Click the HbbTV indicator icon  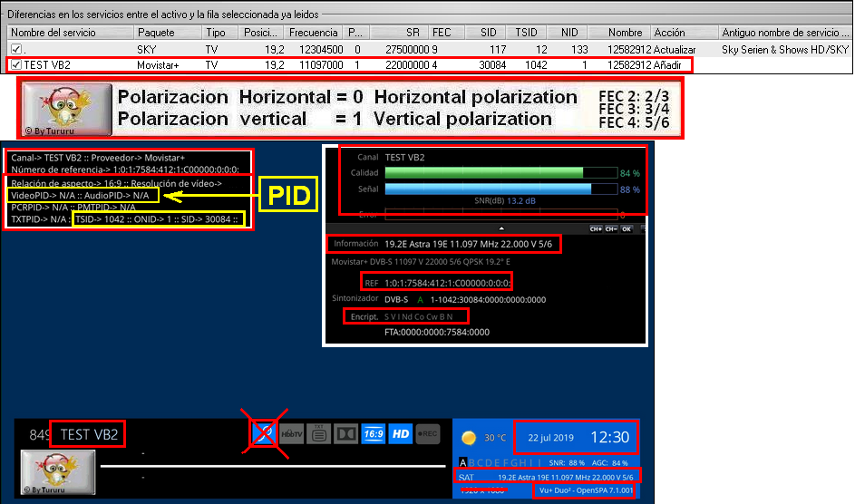292,434
